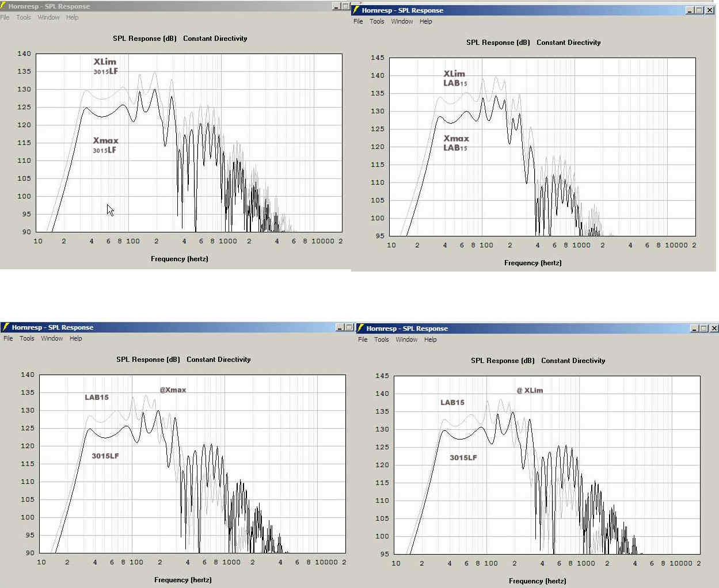
Task: Open File menu in greyed-out title window
Action: [5, 17]
